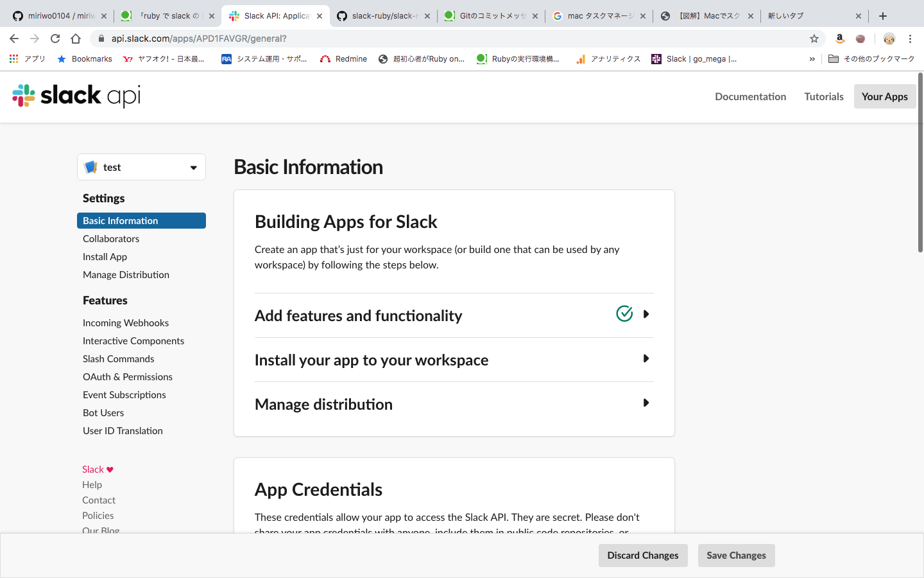Viewport: 924px width, 578px height.
Task: Expand Manage distribution section
Action: coord(454,404)
